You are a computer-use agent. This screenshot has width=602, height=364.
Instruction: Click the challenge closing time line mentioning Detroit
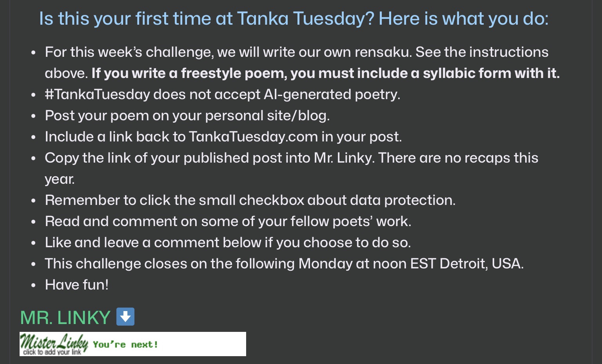(x=284, y=264)
